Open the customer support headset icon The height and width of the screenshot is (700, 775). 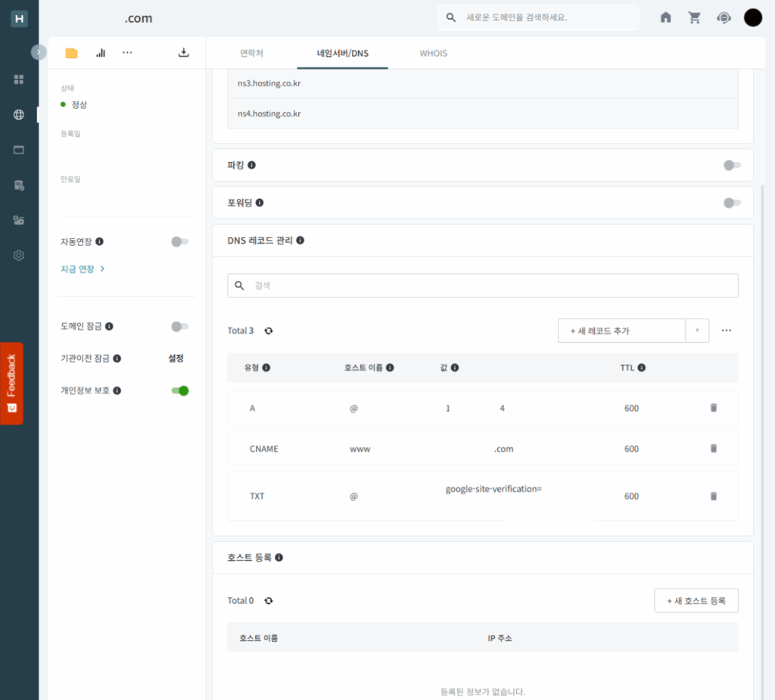click(724, 17)
